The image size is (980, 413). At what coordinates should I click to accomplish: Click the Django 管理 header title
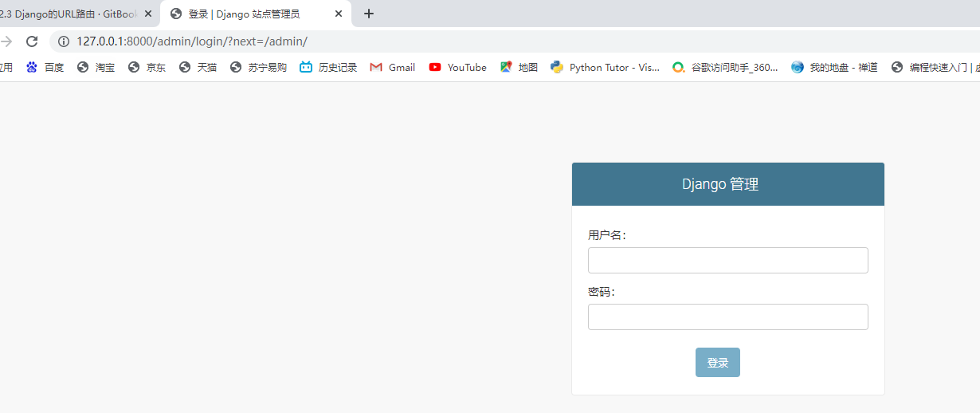(720, 184)
